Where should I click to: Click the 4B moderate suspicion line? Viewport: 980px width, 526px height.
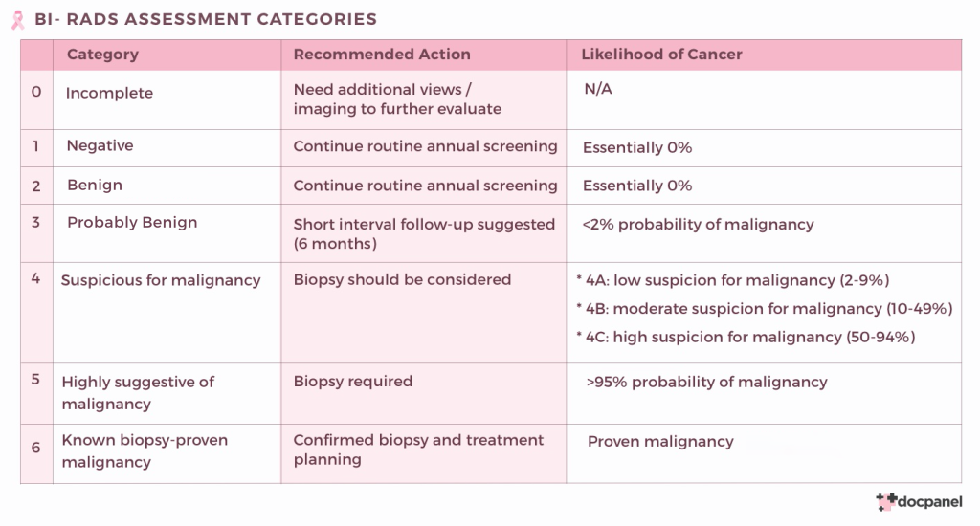click(765, 309)
